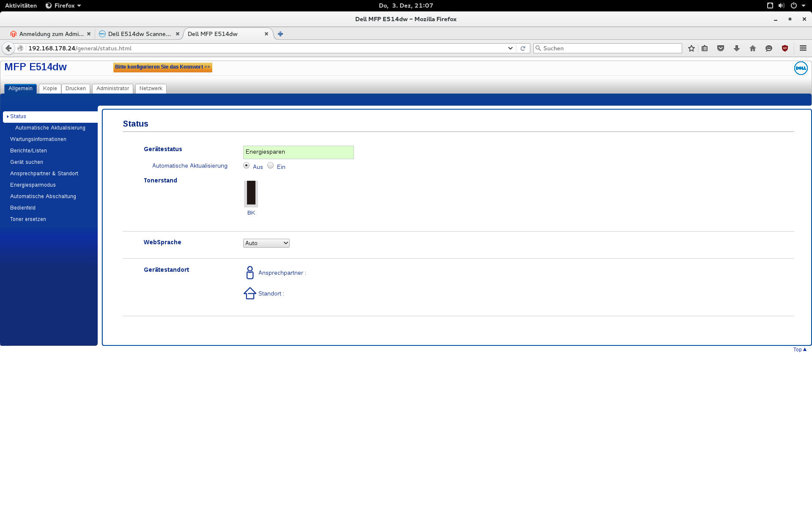Open the Firefox application menu in the top bar
The width and height of the screenshot is (812, 508).
[63, 6]
